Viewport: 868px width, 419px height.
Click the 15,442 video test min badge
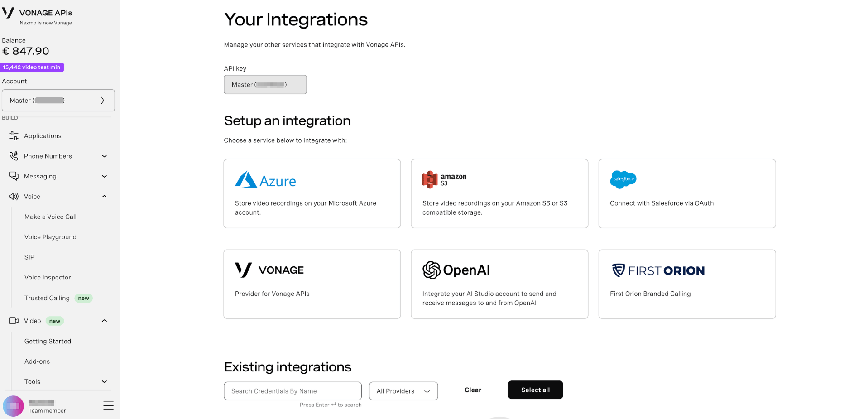point(32,67)
